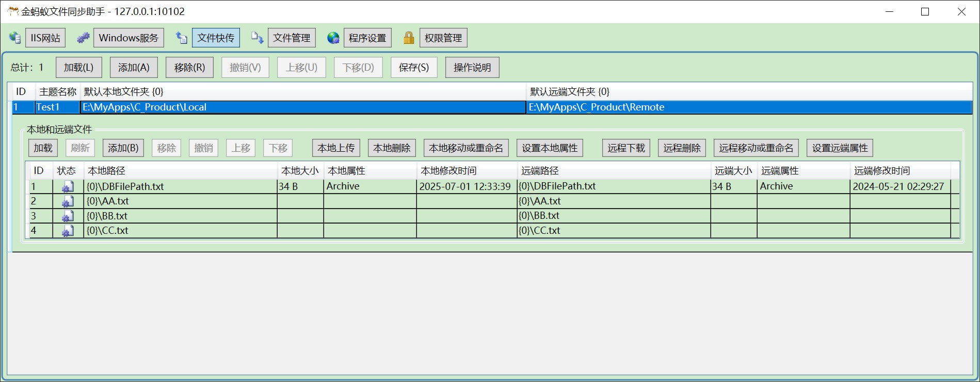This screenshot has height=382, width=980.
Task: Click 本地移动或重命名 button
Action: tap(466, 148)
